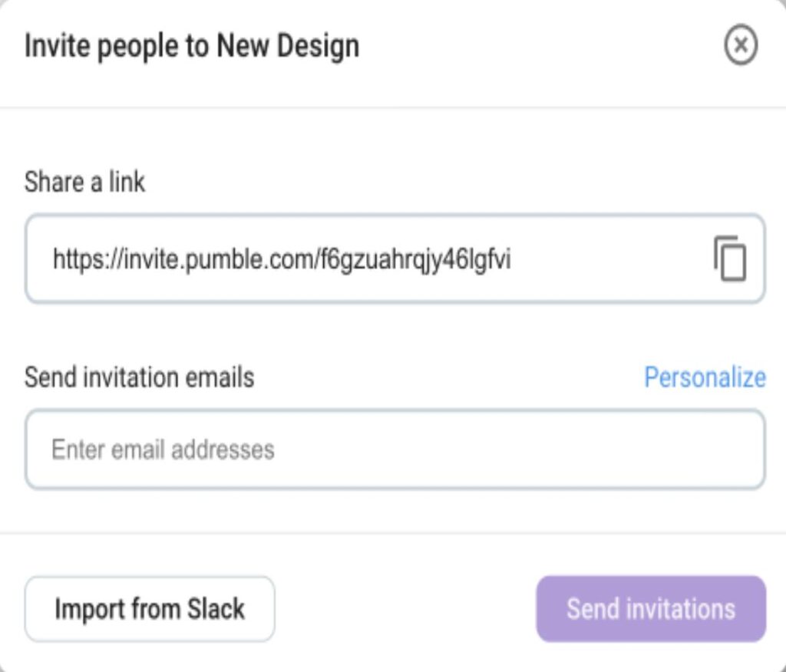Choose Personalize to customize invitation message

coord(705,377)
